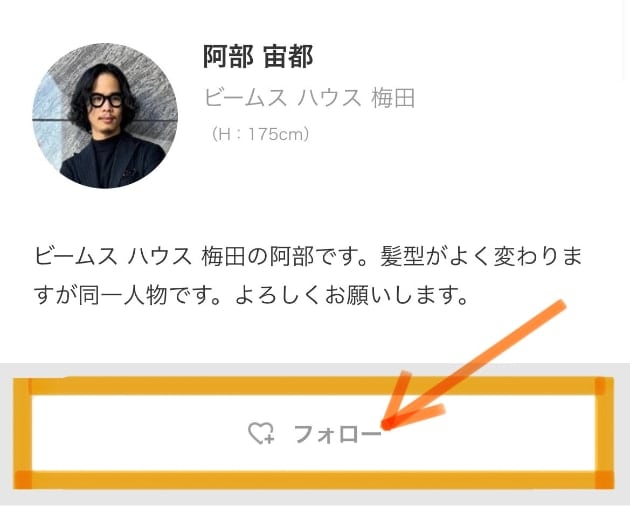Viewport: 630px width, 506px height.
Task: Open the ビームス ハウス 梅田 shop link
Action: 310,98
